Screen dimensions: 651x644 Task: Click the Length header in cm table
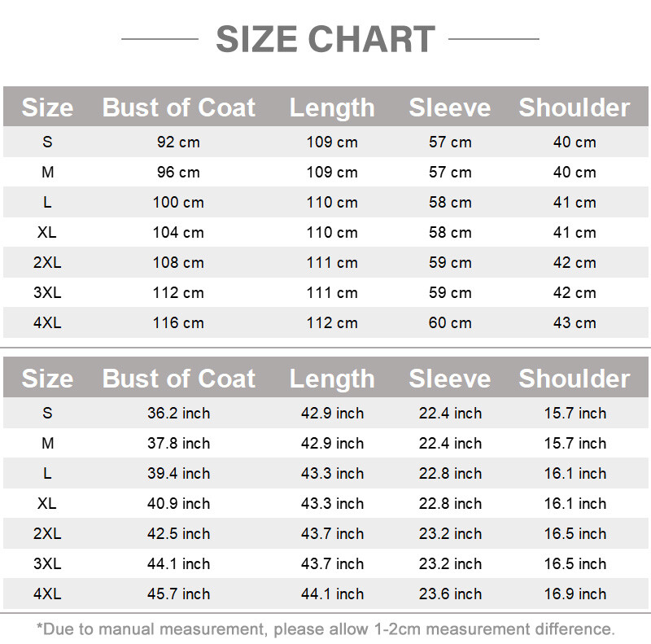332,108
